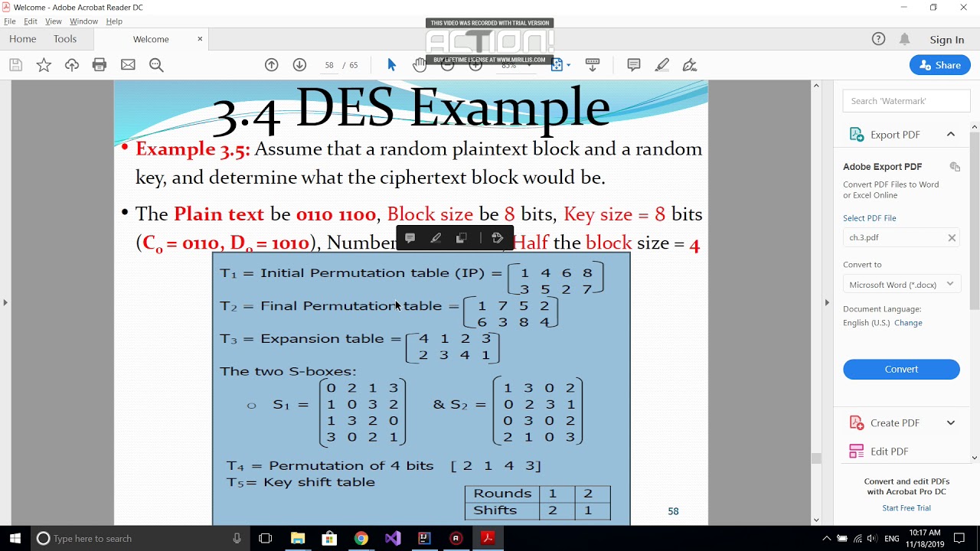Click the Share button

[940, 65]
